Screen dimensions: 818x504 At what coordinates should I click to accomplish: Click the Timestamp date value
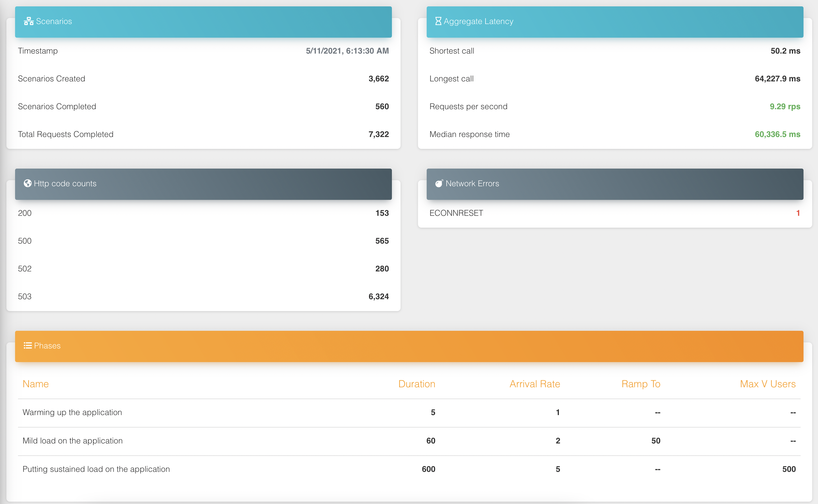click(347, 51)
